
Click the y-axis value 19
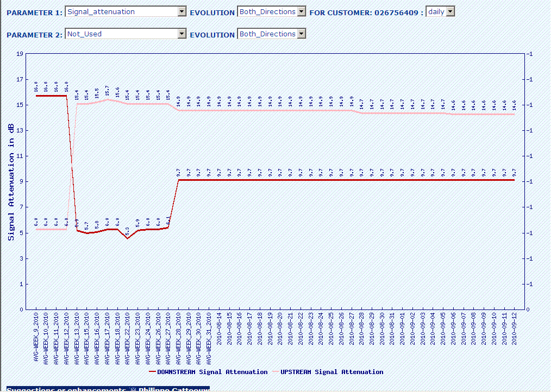pos(20,54)
